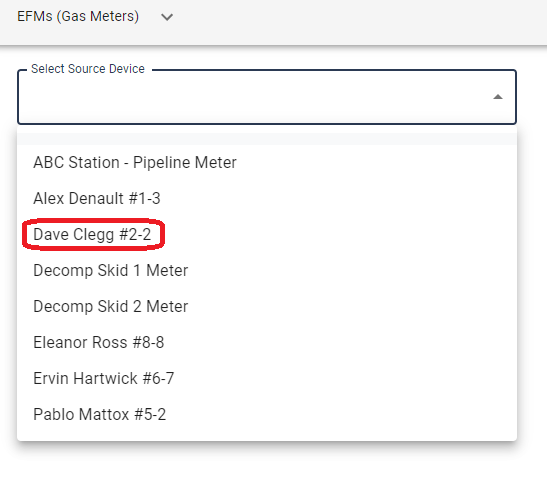Choose Alex Denault #1-3 device
This screenshot has width=547, height=484.
[x=267, y=199]
